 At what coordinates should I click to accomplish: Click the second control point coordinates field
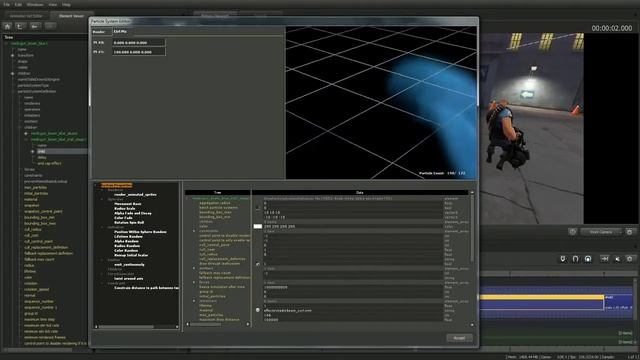139,52
